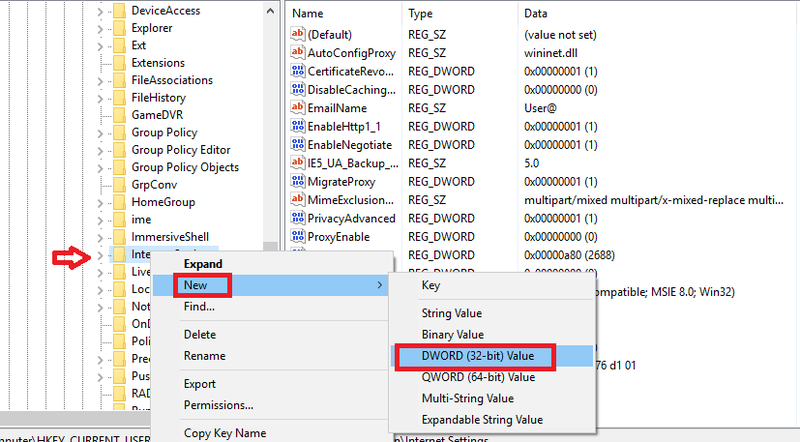Select the wininet.dll data cell
Screen dimensions: 800x442
click(x=551, y=53)
